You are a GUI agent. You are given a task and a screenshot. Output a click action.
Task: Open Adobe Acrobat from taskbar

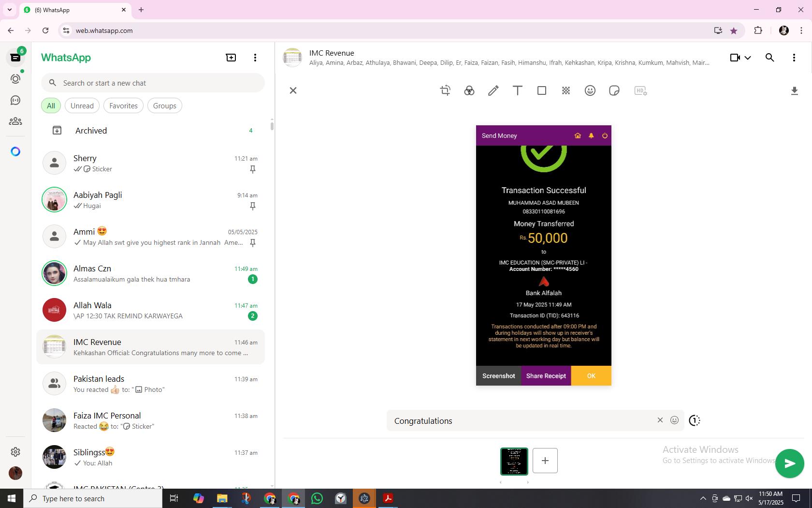388,498
